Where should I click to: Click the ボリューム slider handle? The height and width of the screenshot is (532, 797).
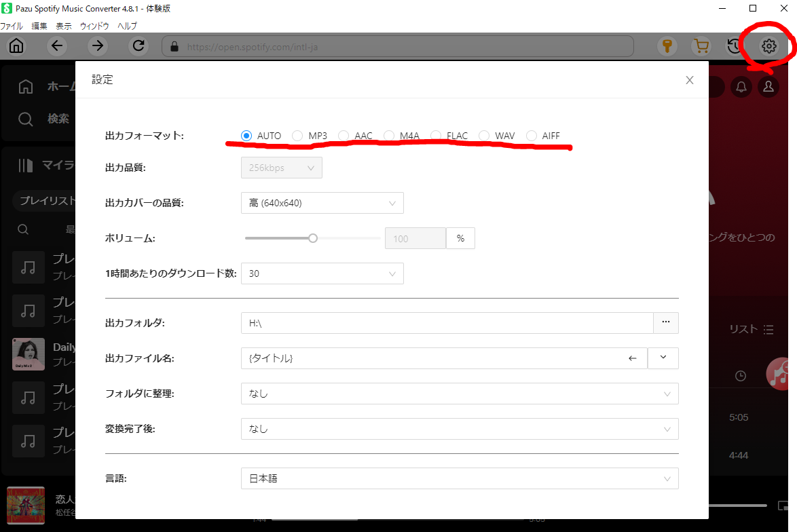coord(313,238)
